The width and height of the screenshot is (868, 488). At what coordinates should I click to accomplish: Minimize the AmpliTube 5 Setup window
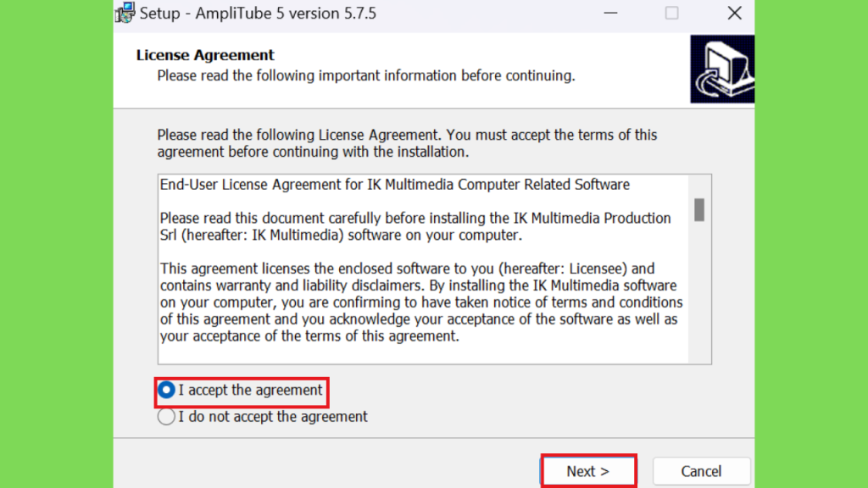(610, 13)
